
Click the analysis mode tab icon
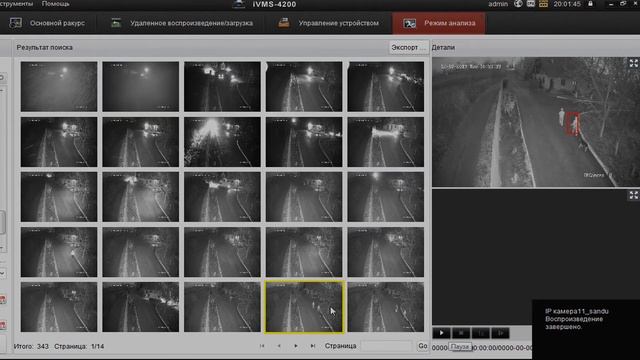click(x=409, y=23)
